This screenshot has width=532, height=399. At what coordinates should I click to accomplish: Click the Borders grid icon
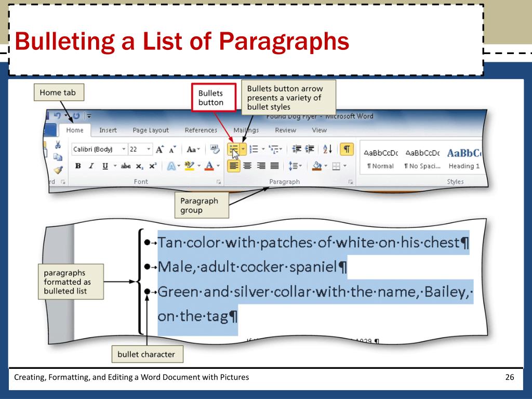[x=336, y=166]
